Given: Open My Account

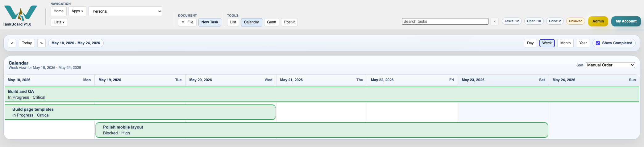Looking at the screenshot, I should pos(626,21).
